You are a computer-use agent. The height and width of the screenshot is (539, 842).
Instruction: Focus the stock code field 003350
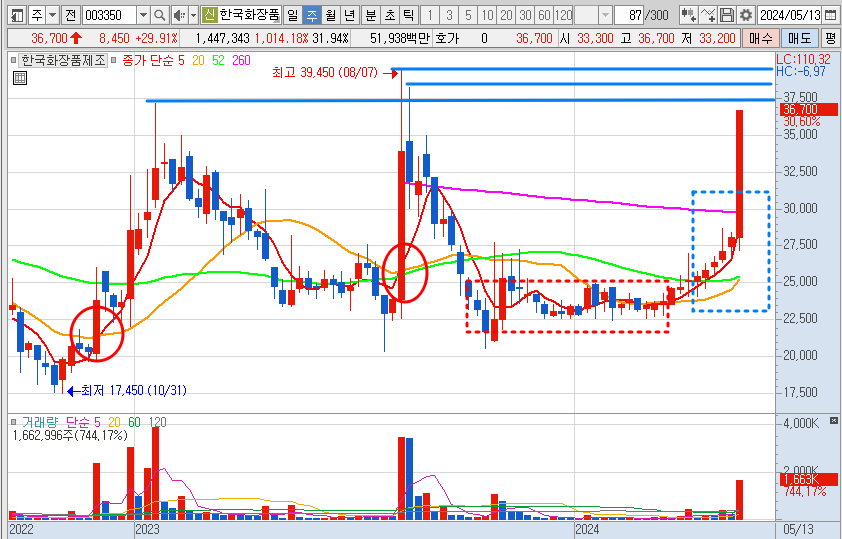click(x=109, y=15)
